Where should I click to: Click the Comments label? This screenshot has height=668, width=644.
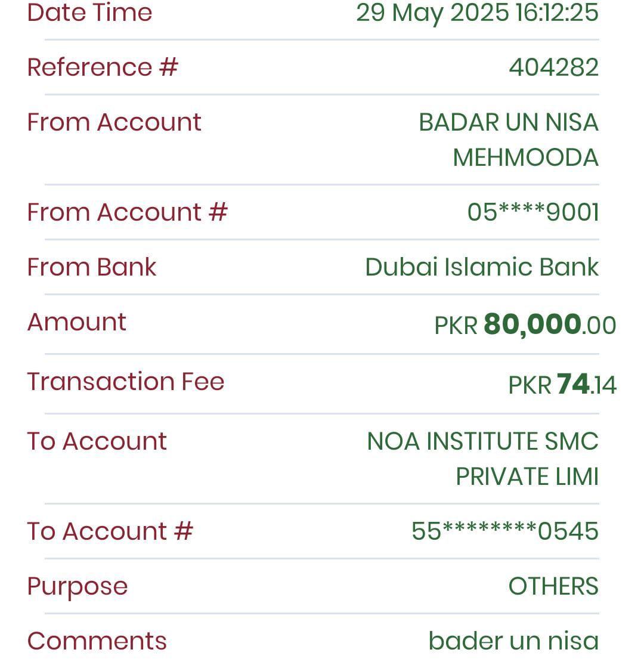point(97,641)
